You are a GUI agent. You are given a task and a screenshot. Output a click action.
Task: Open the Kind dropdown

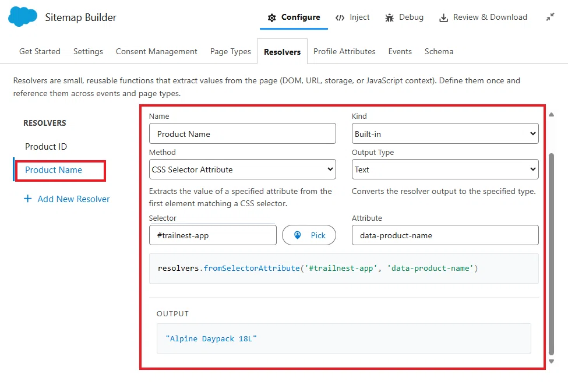pos(445,134)
